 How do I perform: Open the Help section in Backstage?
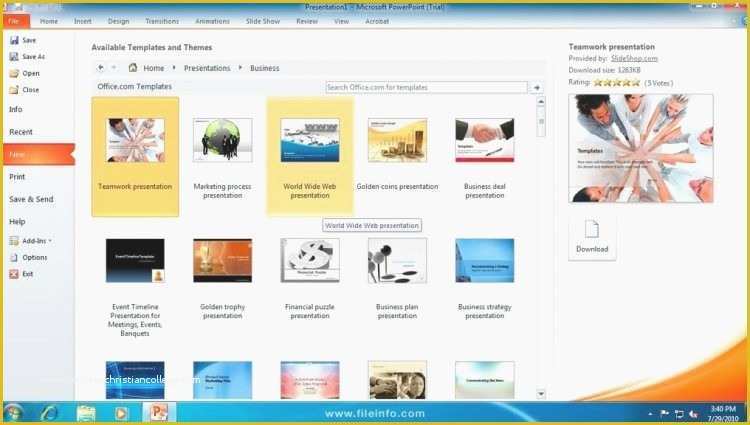[17, 221]
